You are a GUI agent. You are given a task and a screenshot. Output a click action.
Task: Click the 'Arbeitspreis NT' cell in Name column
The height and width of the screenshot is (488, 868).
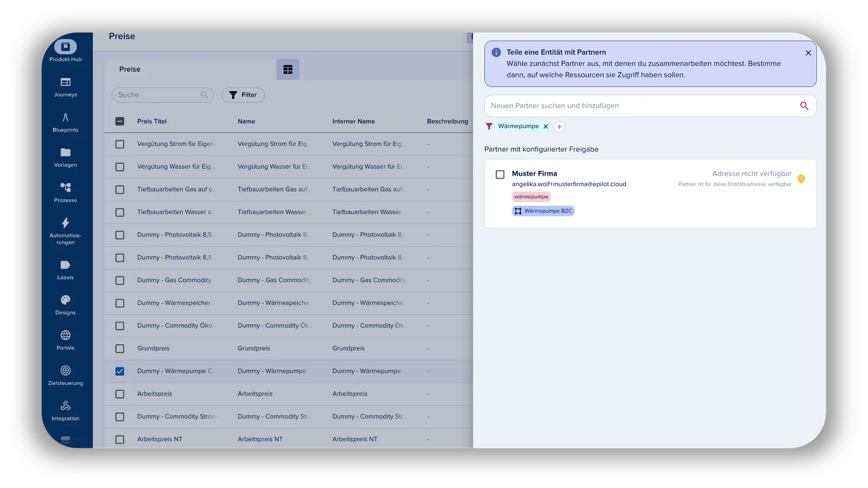point(260,439)
